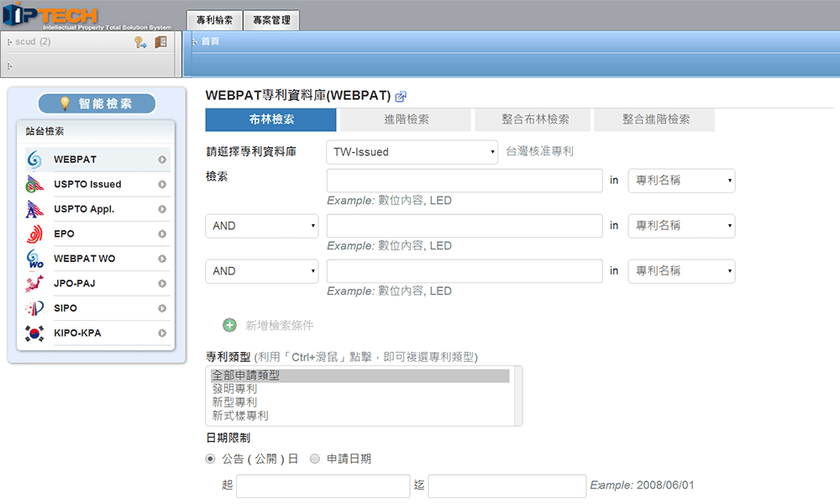This screenshot has height=504, width=840.
Task: Click the green plus add condition icon
Action: (x=230, y=325)
